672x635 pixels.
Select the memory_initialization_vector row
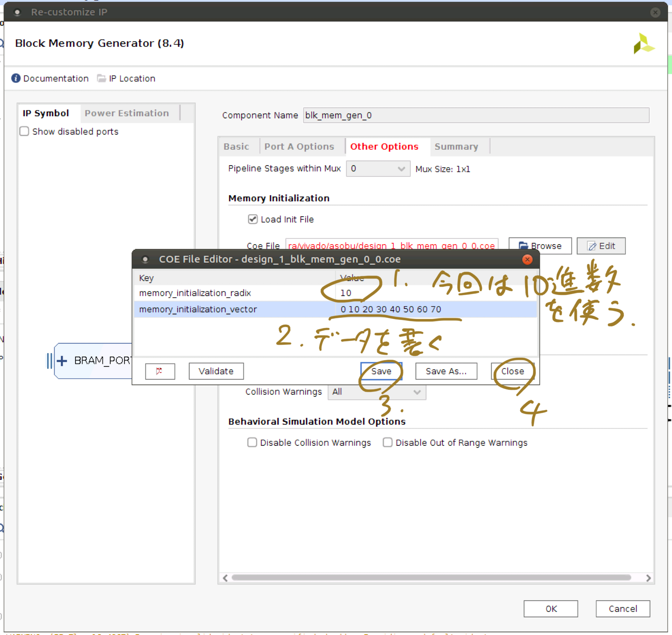click(336, 309)
